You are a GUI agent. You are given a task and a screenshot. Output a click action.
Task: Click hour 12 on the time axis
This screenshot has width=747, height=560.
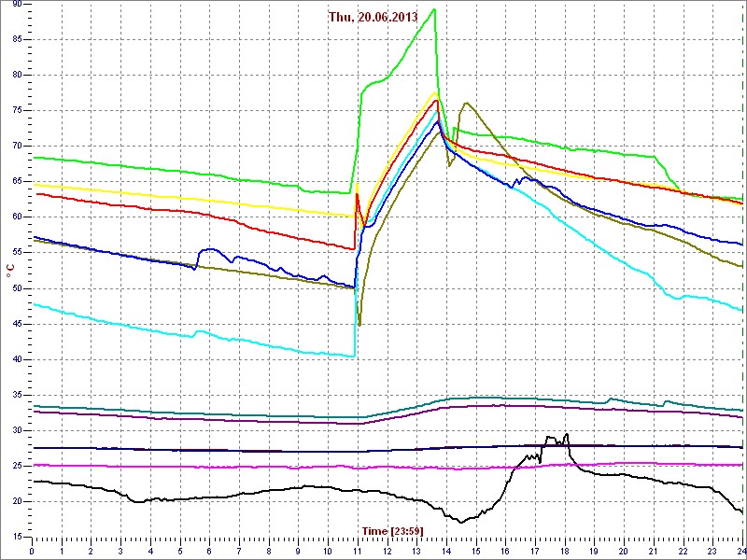[x=387, y=551]
